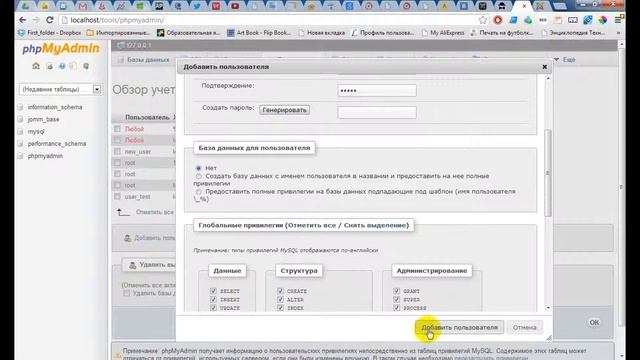Reload the page using browser refresh icon
The image size is (640, 360).
point(49,20)
